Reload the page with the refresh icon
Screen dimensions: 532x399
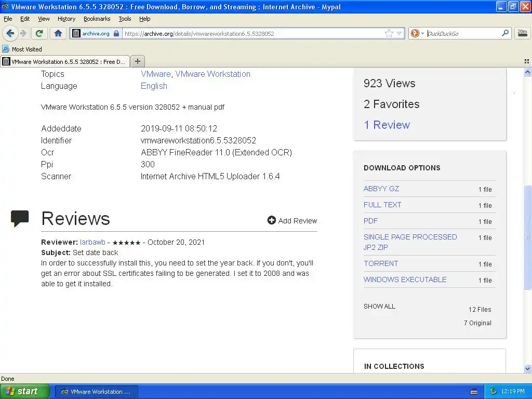(x=39, y=33)
